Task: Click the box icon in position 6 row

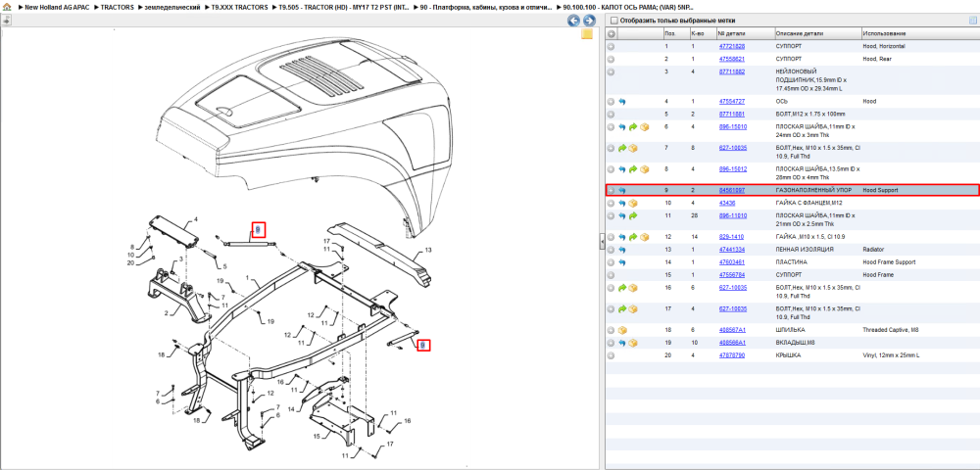Action: point(645,126)
